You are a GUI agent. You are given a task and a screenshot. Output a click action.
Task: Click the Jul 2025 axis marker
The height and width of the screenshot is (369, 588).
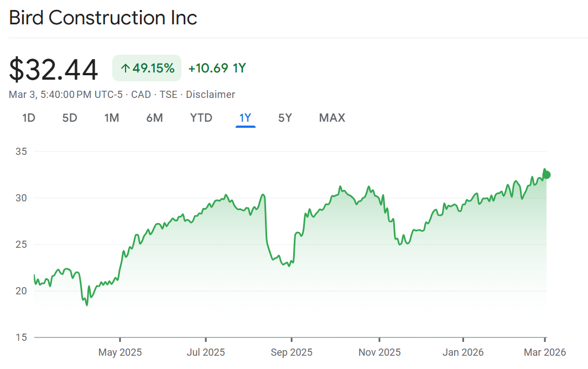pyautogui.click(x=206, y=352)
